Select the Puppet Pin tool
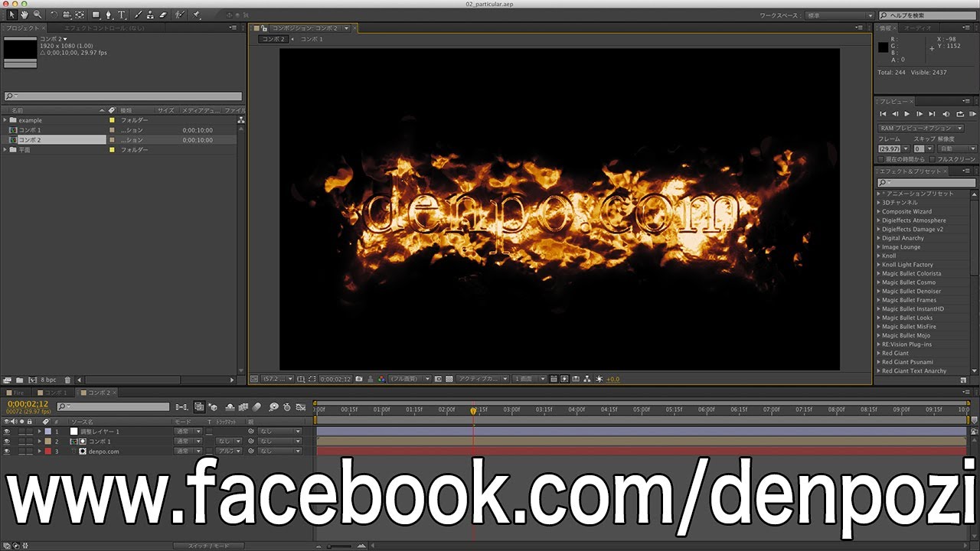The image size is (980, 551). point(196,15)
